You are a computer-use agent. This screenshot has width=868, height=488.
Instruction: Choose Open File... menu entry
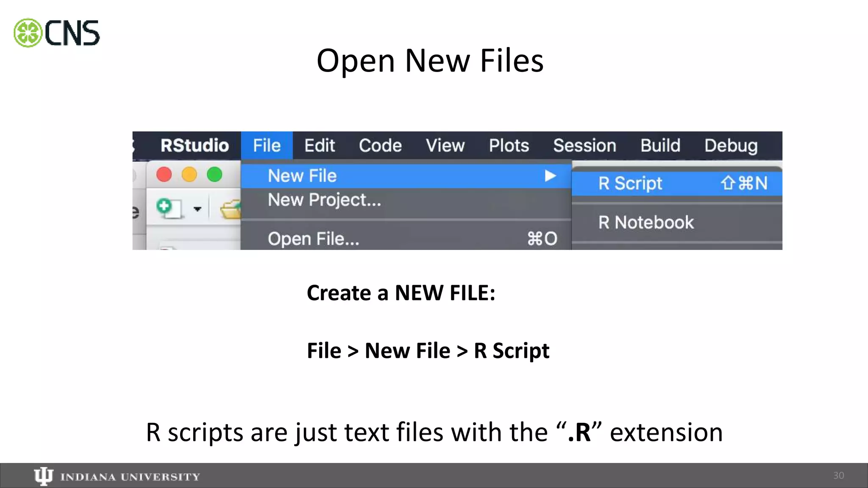[x=406, y=239]
